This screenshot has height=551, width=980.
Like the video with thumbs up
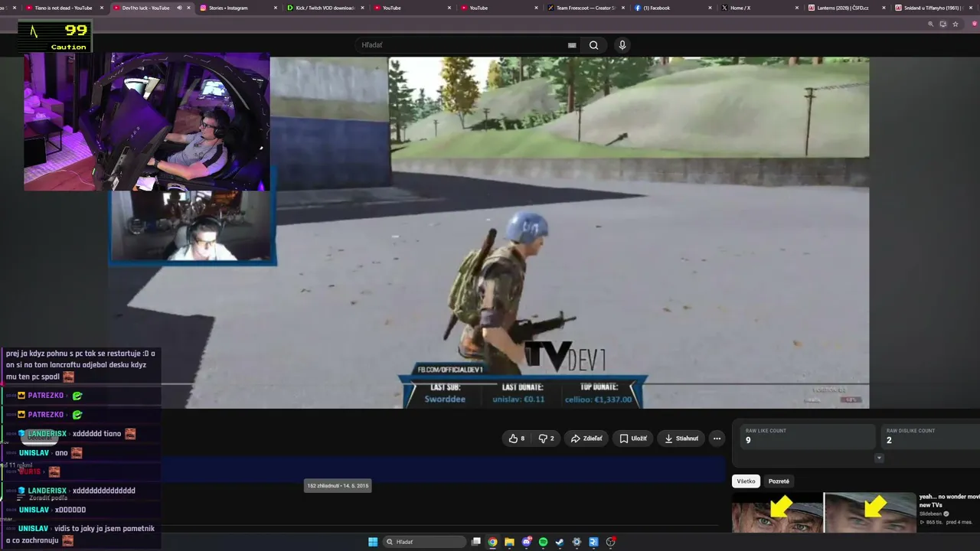coord(518,439)
